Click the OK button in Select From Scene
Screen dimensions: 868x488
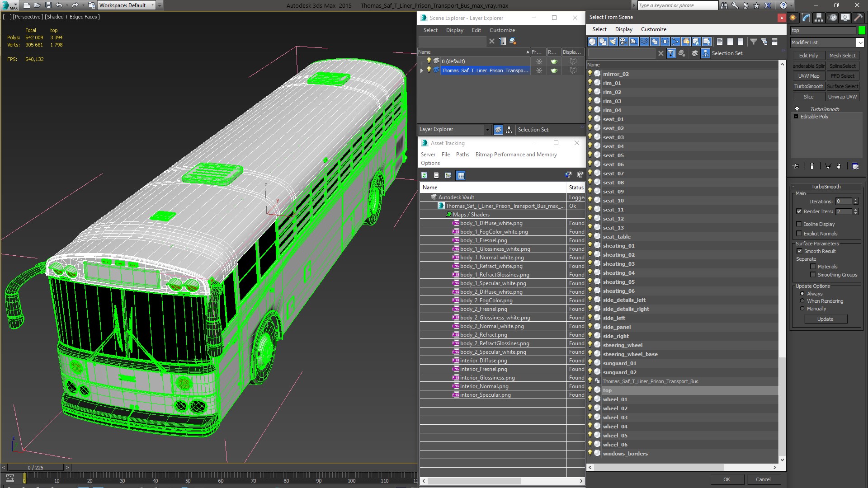[x=726, y=479]
